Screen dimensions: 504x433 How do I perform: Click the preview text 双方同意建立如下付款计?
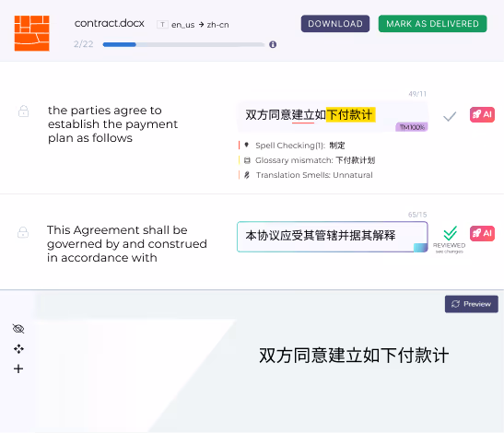coord(354,356)
